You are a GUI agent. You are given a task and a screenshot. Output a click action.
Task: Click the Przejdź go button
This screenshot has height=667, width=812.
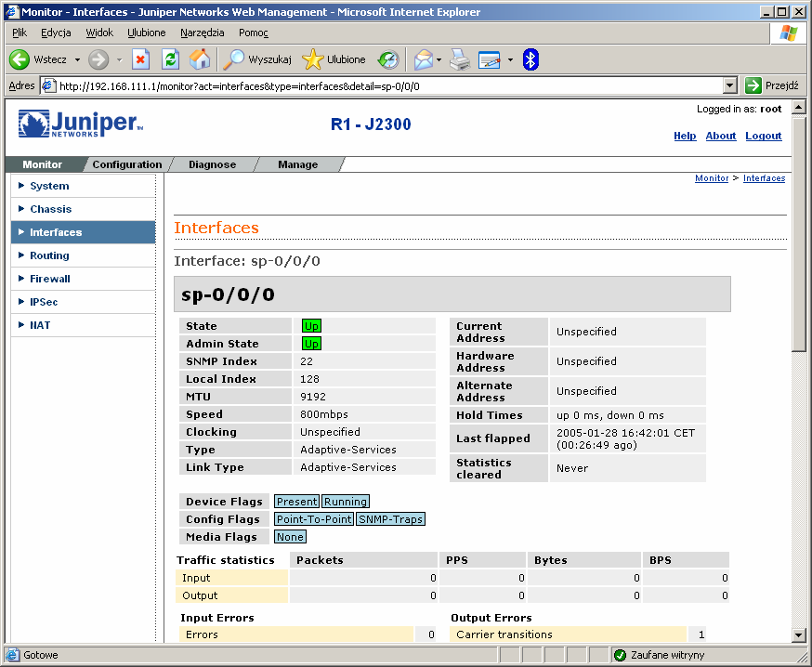tap(772, 85)
